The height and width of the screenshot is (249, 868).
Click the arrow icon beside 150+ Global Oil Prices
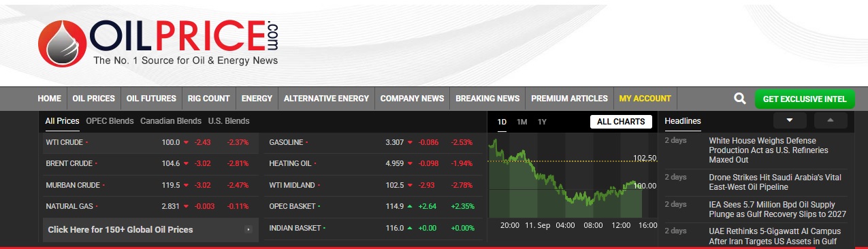coord(248,230)
